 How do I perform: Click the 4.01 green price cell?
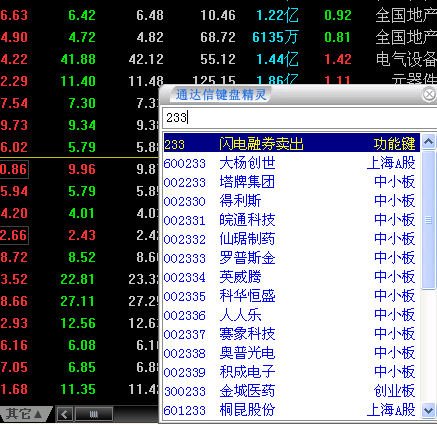81,213
